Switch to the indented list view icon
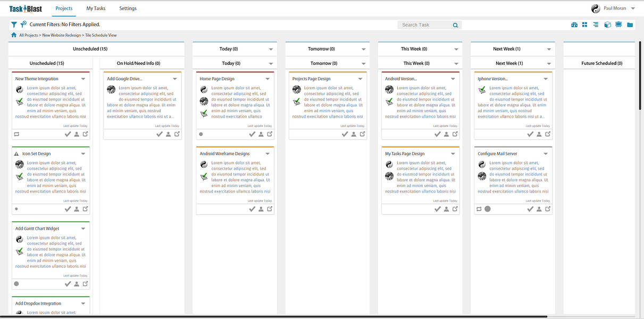The height and width of the screenshot is (319, 644). click(x=596, y=25)
